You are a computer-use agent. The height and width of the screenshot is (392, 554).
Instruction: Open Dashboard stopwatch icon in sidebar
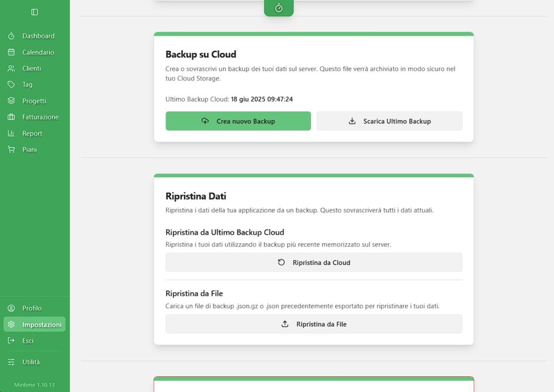11,36
